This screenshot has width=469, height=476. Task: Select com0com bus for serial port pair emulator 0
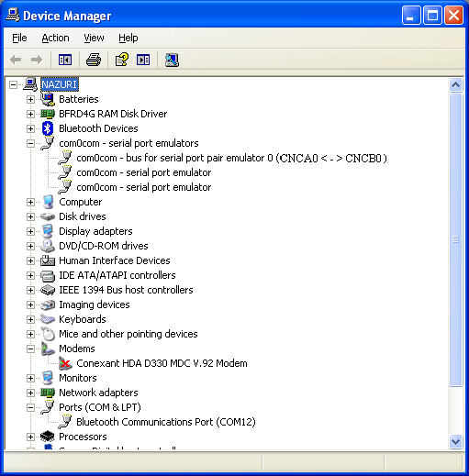(x=231, y=158)
